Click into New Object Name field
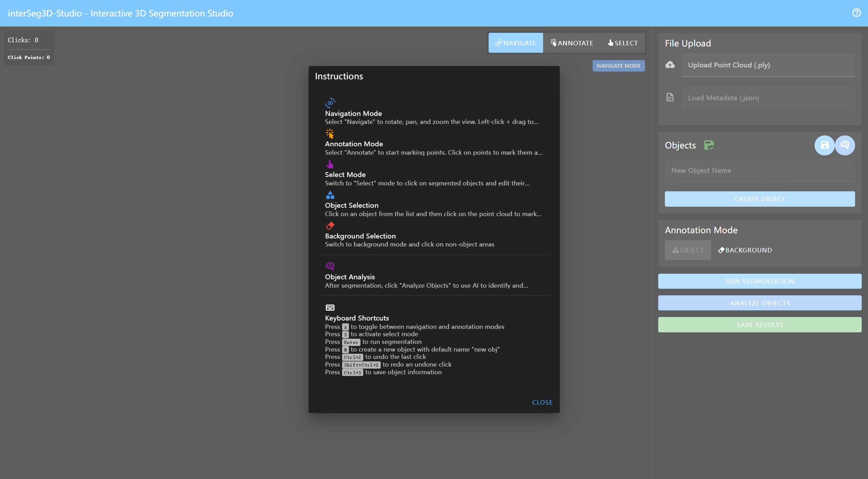 coord(759,170)
